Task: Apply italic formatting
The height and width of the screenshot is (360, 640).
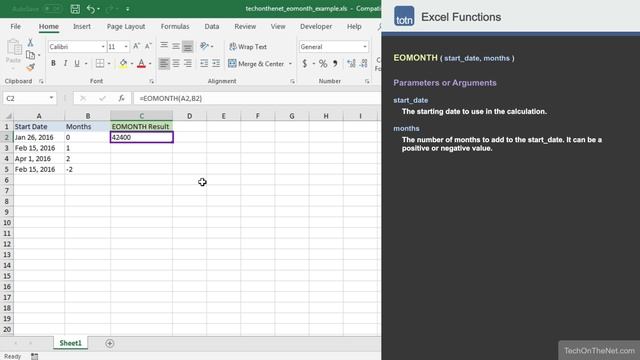Action: (65, 63)
